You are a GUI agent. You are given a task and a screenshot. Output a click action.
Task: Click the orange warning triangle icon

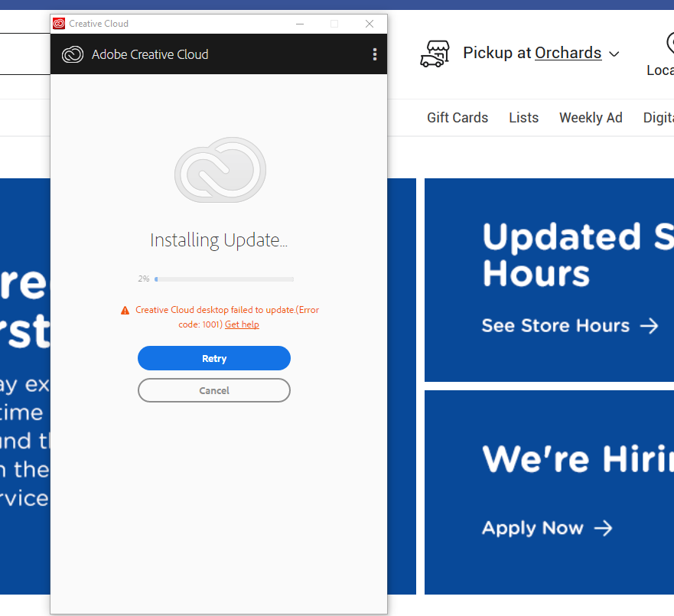point(125,311)
